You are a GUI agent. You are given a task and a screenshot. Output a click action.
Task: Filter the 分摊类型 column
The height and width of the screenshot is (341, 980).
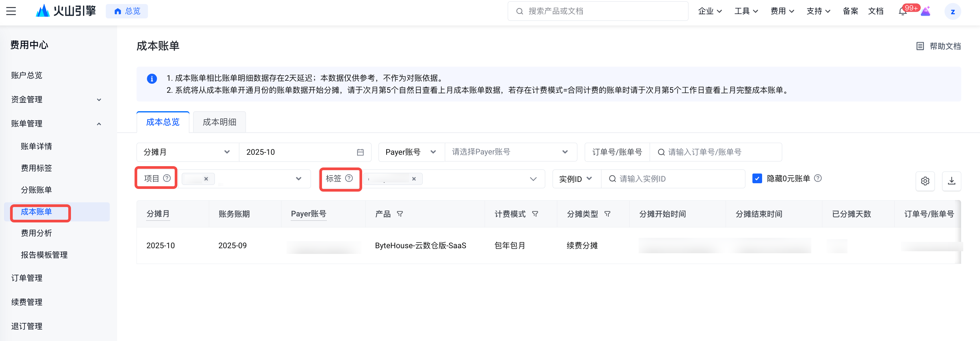pyautogui.click(x=607, y=214)
